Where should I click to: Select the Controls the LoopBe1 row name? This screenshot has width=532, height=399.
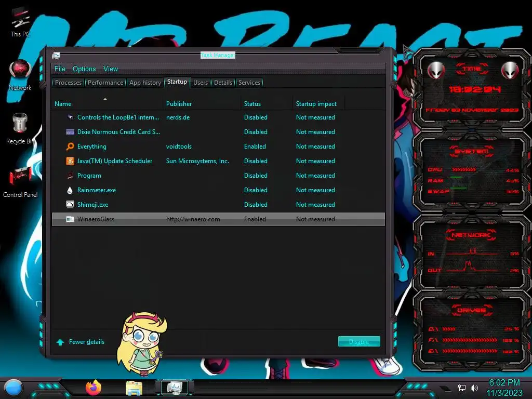pyautogui.click(x=118, y=117)
